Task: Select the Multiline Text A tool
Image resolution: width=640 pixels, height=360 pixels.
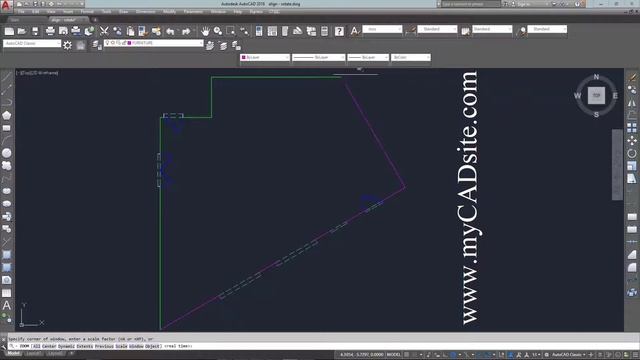Action: 7,305
